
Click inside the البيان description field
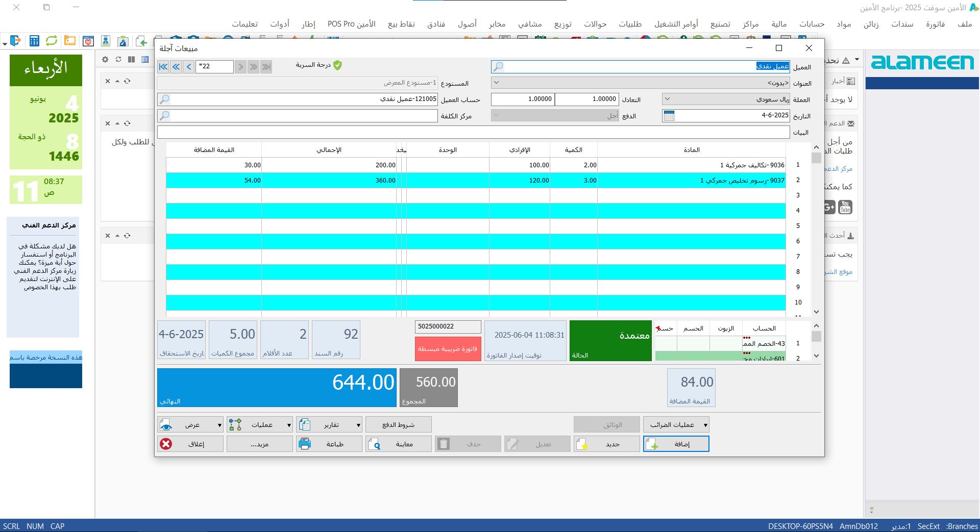pyautogui.click(x=473, y=133)
